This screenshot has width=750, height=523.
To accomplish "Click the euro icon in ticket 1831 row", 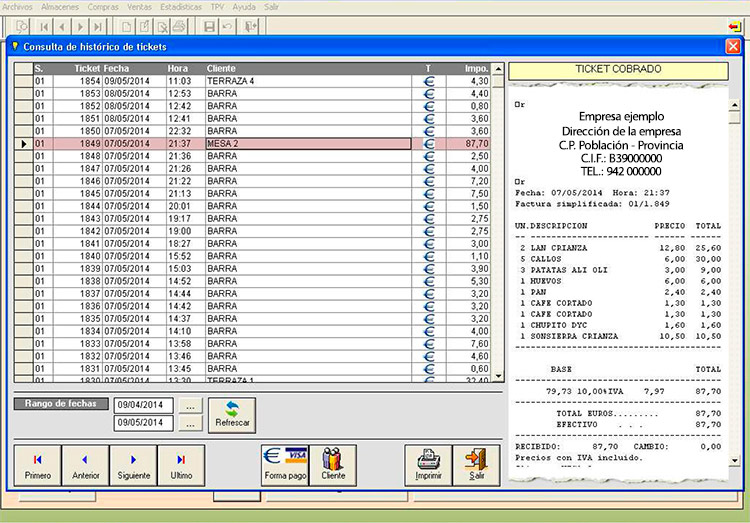I will point(429,368).
